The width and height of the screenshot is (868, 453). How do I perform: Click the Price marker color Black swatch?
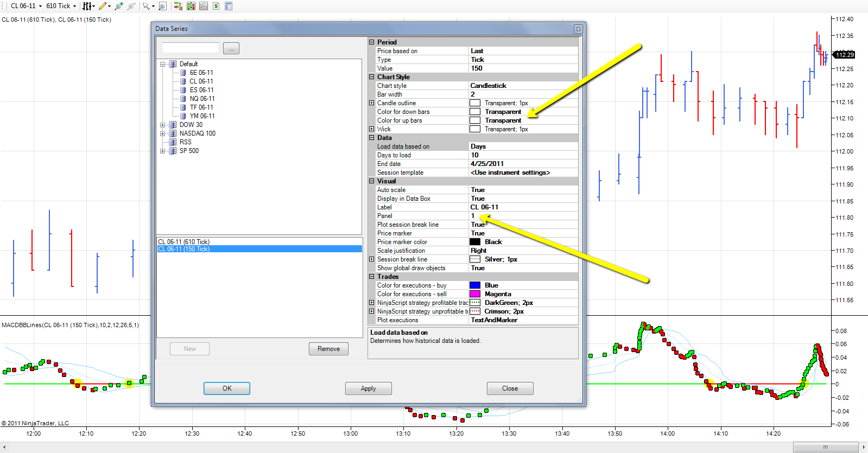(x=475, y=242)
